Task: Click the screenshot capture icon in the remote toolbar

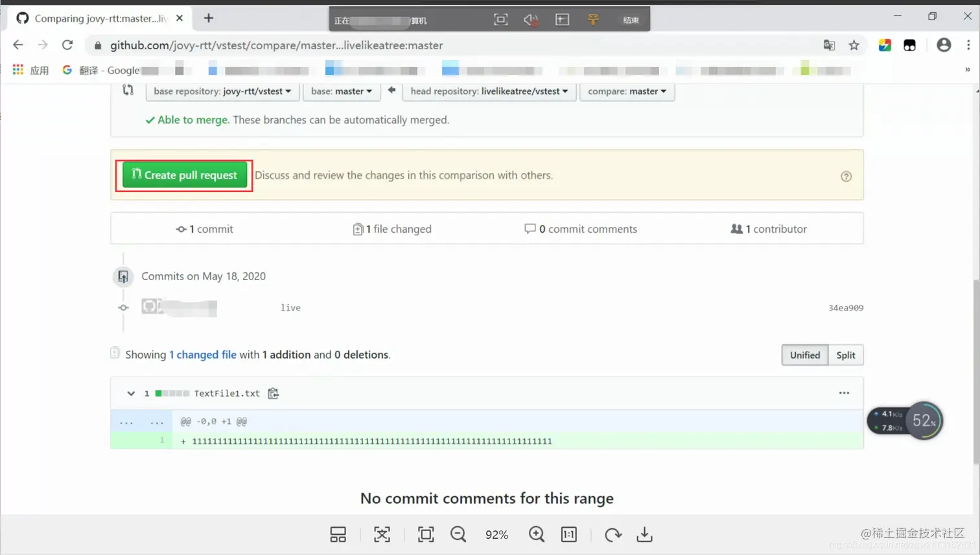Action: (500, 19)
